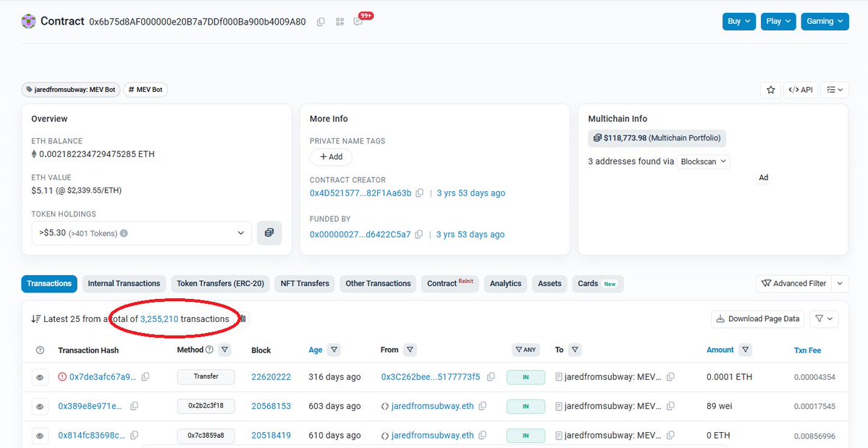The image size is (868, 448).
Task: Preview the 0x814fc83698c transaction via eye icon
Action: 41,436
